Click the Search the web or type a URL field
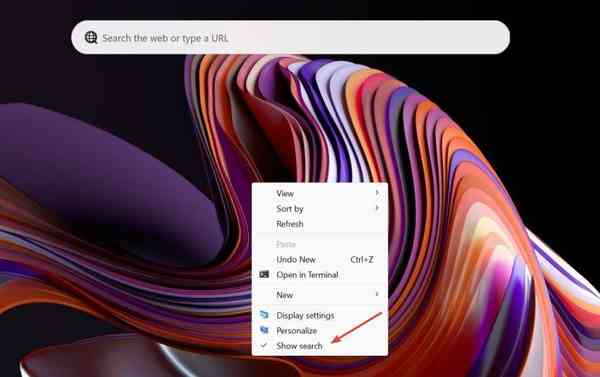The width and height of the screenshot is (600, 377). click(x=290, y=38)
